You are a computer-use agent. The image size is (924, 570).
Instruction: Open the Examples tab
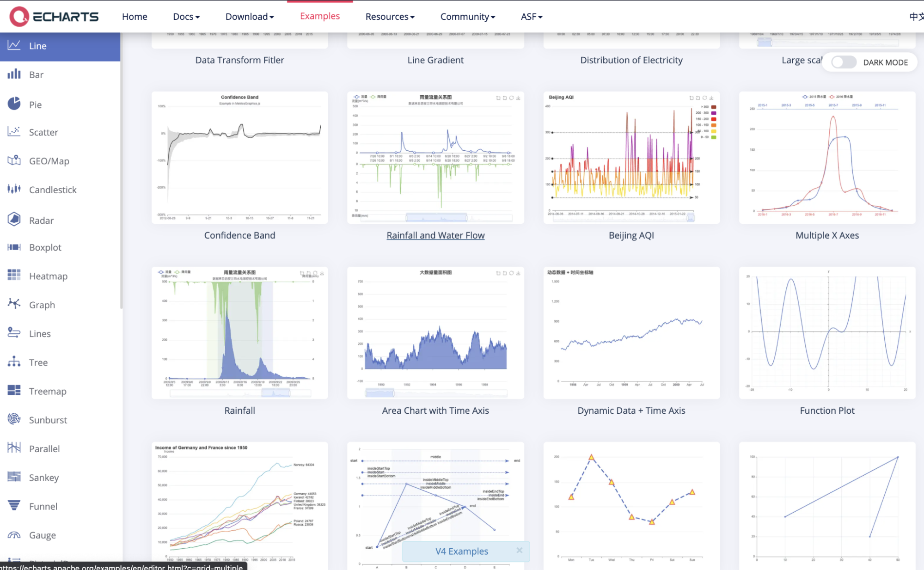[320, 16]
